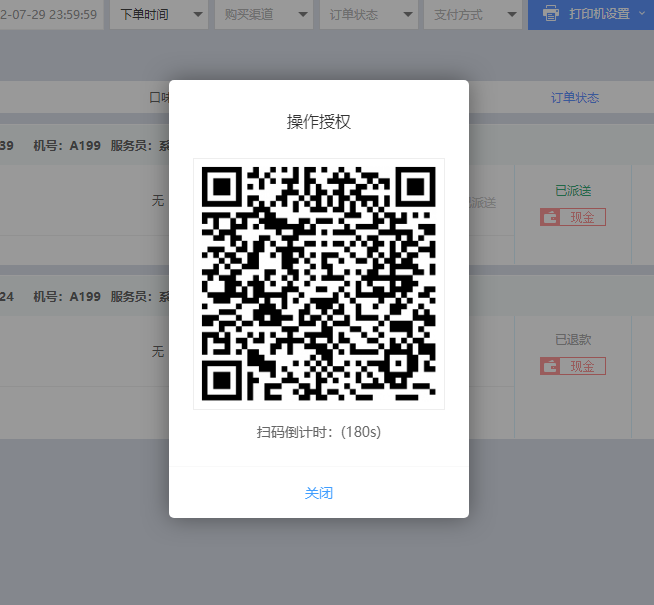Click the 扫码倒计时 countdown text
The image size is (654, 605).
318,432
